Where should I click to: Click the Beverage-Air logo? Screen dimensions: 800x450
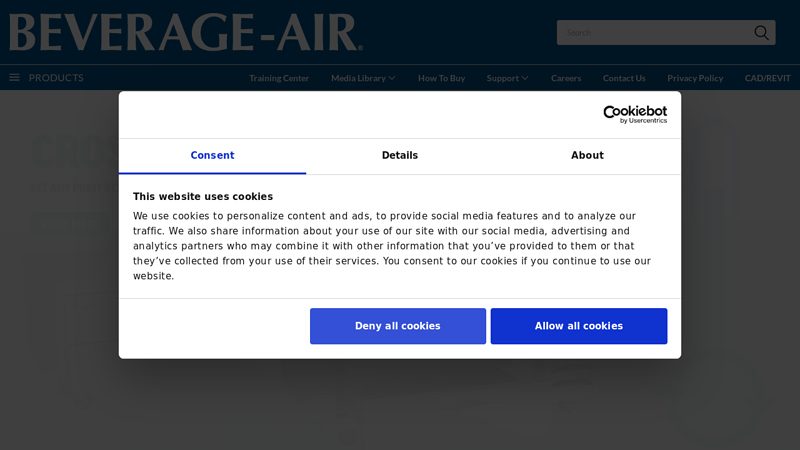(x=186, y=32)
